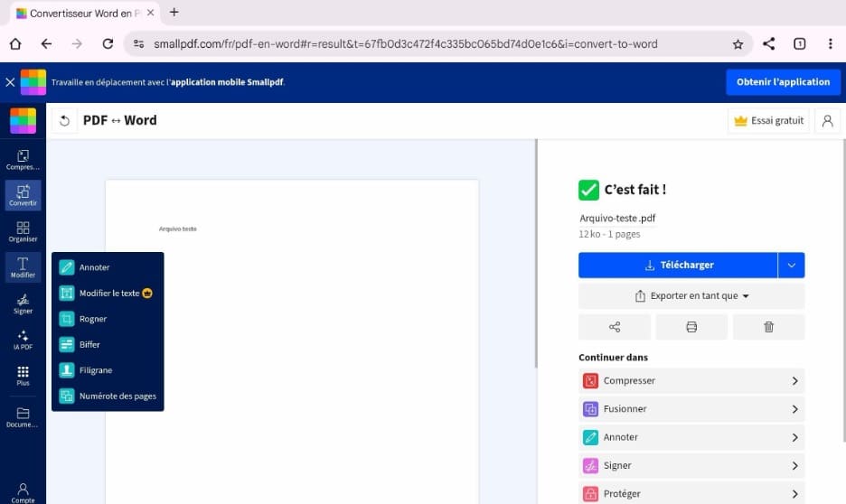The image size is (846, 504).
Task: Click the undo arrow beside PDF Word title
Action: (x=64, y=121)
